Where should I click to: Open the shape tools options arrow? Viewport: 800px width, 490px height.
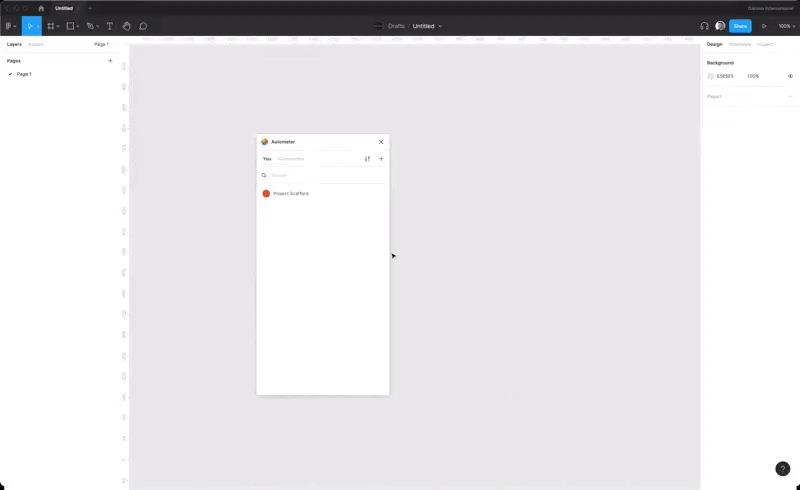click(x=78, y=26)
